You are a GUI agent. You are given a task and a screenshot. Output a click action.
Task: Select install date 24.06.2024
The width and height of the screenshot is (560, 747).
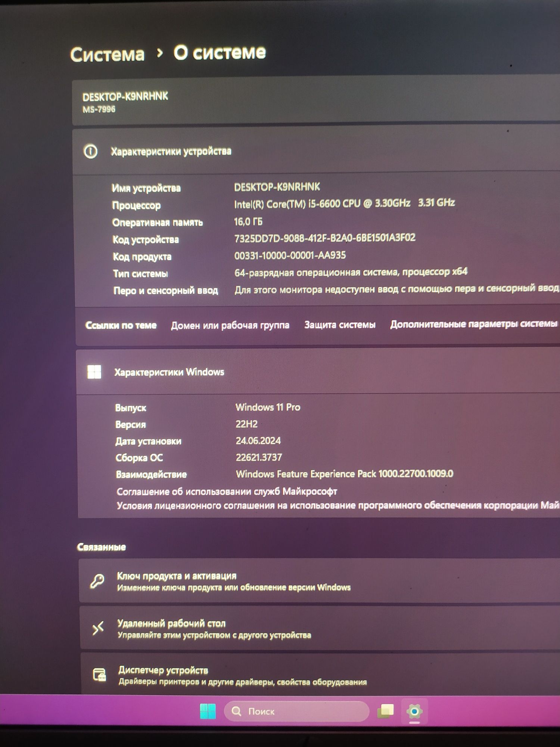pos(258,441)
